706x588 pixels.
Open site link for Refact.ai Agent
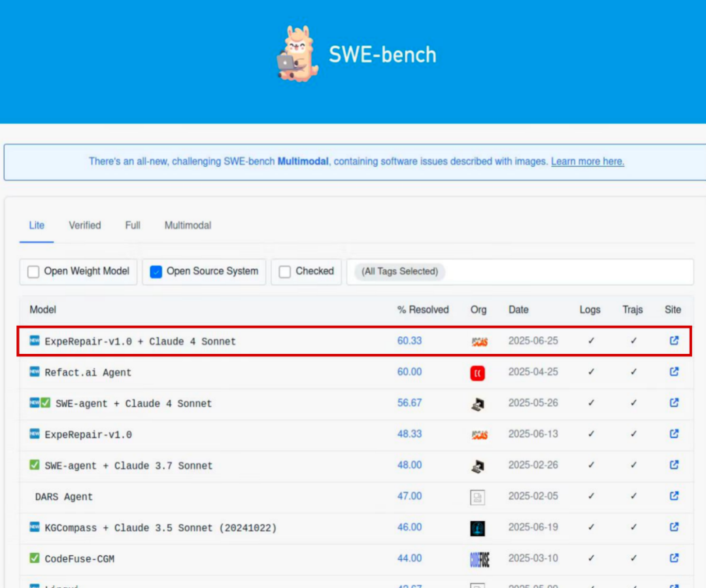click(x=673, y=372)
